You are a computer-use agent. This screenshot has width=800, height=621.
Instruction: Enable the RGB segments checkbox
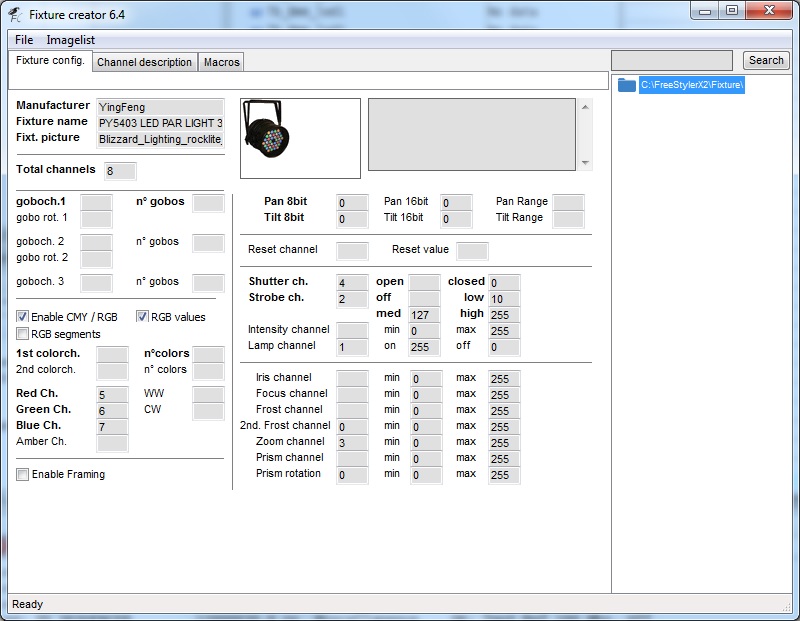coord(23,334)
